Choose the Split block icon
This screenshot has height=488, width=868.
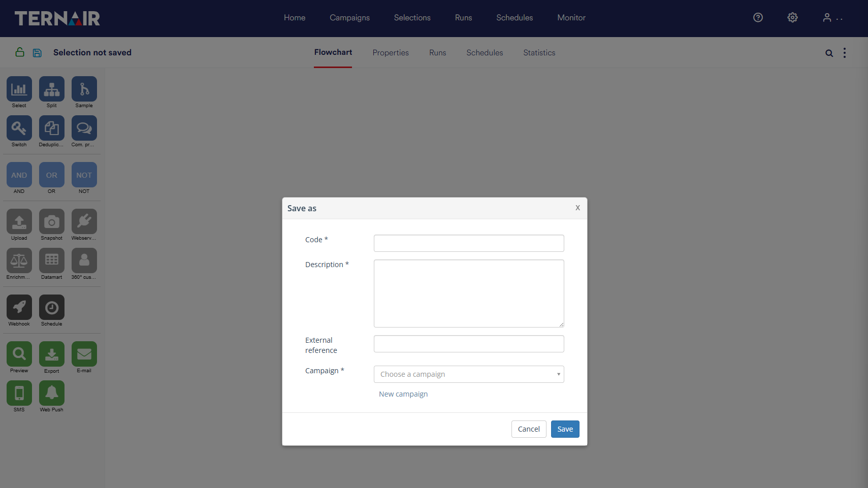pos(52,89)
